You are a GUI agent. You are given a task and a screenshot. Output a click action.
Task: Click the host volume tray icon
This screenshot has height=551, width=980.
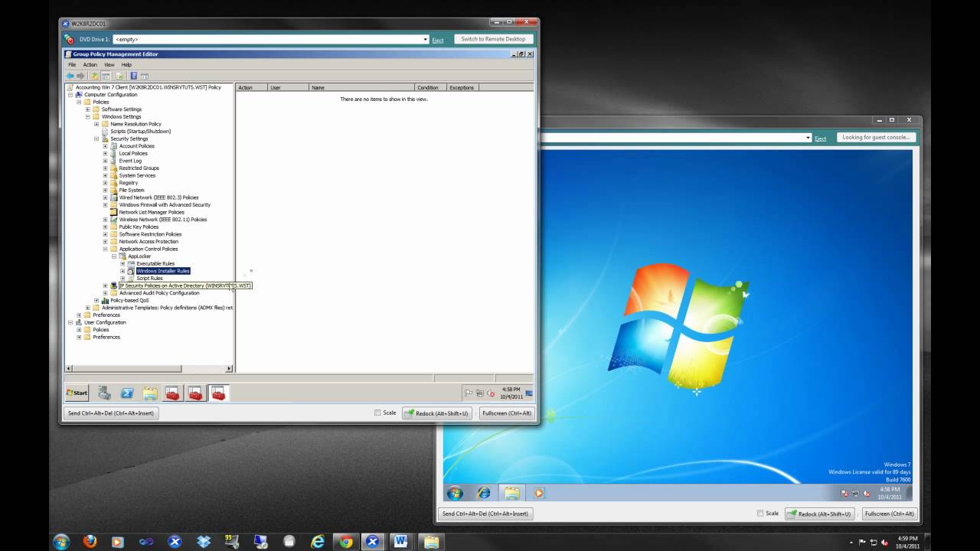(885, 542)
